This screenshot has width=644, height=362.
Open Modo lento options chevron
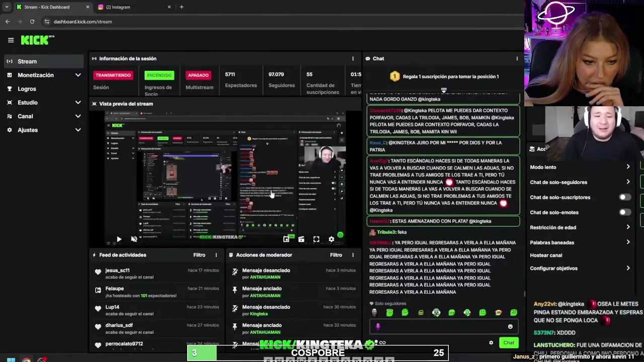point(628,167)
